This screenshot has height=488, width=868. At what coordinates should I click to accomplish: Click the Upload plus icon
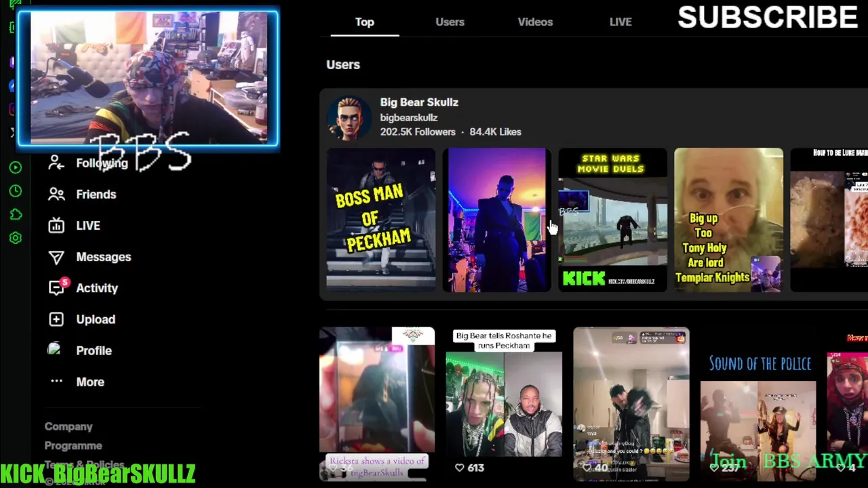pyautogui.click(x=56, y=319)
